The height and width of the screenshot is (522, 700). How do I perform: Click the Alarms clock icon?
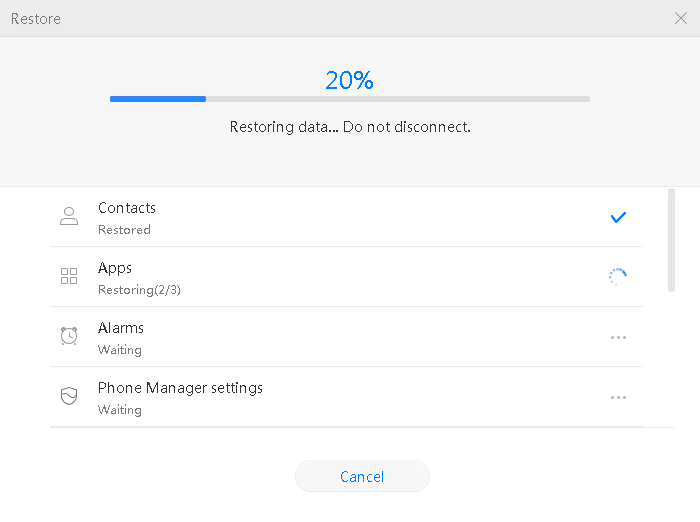pos(69,336)
